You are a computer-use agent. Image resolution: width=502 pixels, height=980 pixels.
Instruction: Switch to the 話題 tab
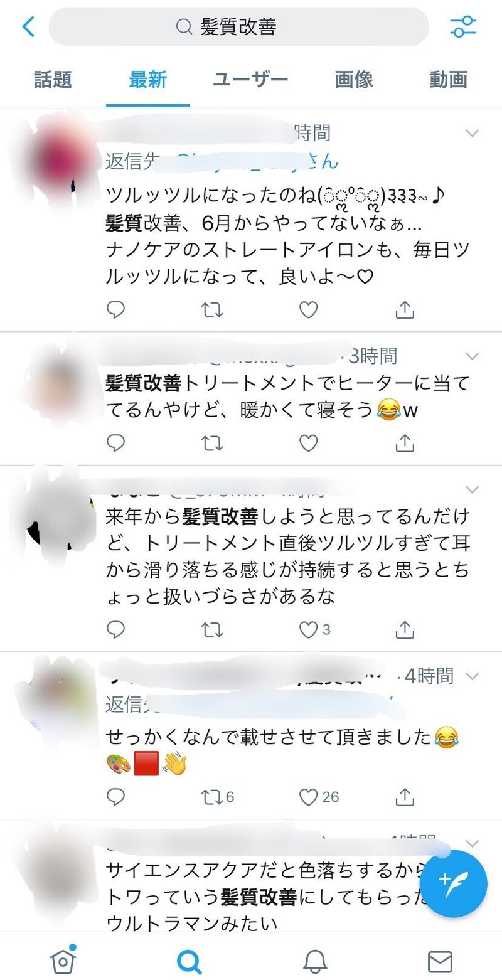tap(53, 80)
